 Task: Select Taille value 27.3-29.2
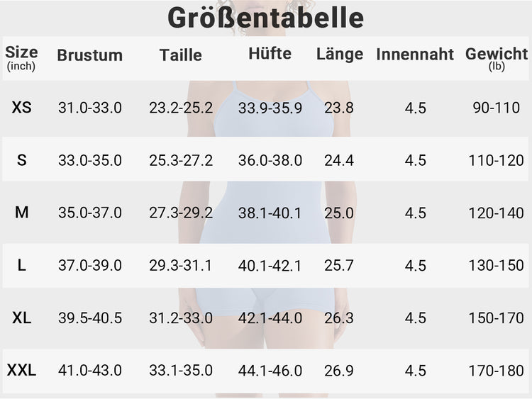tap(181, 213)
